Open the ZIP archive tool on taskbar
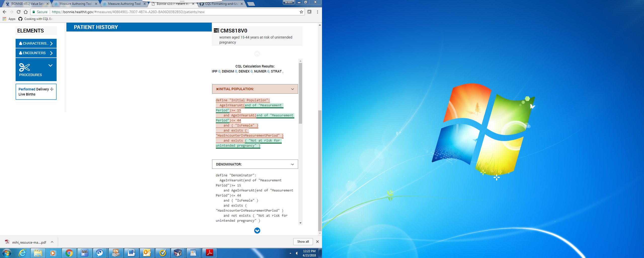Image resolution: width=644 pixels, height=258 pixels. 178,253
